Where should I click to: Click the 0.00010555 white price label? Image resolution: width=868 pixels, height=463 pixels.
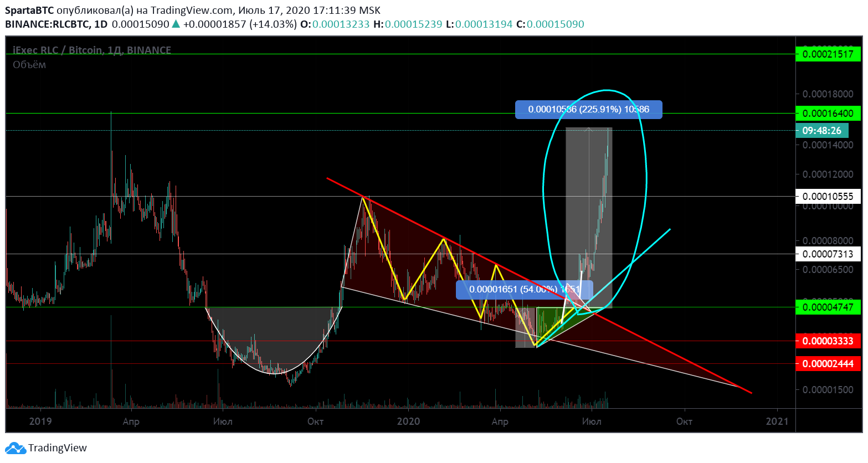[828, 196]
